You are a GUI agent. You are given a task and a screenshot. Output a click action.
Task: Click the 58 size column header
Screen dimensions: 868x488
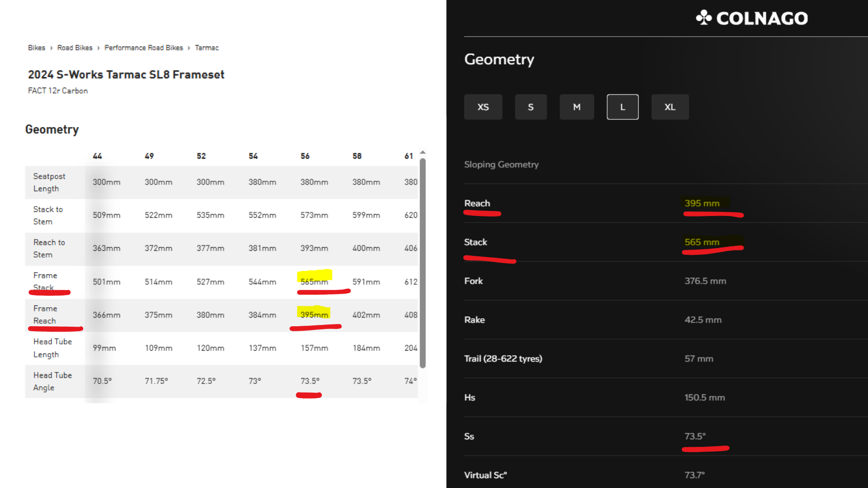coord(357,156)
